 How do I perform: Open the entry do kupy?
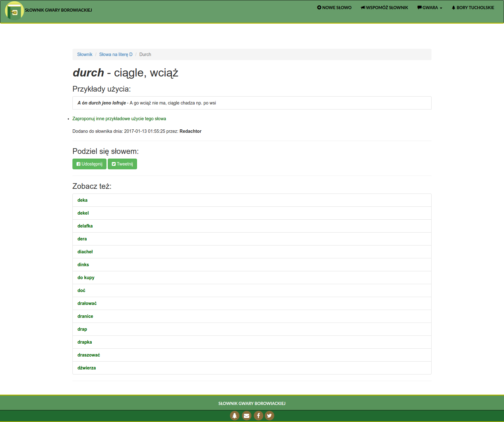pyautogui.click(x=86, y=278)
